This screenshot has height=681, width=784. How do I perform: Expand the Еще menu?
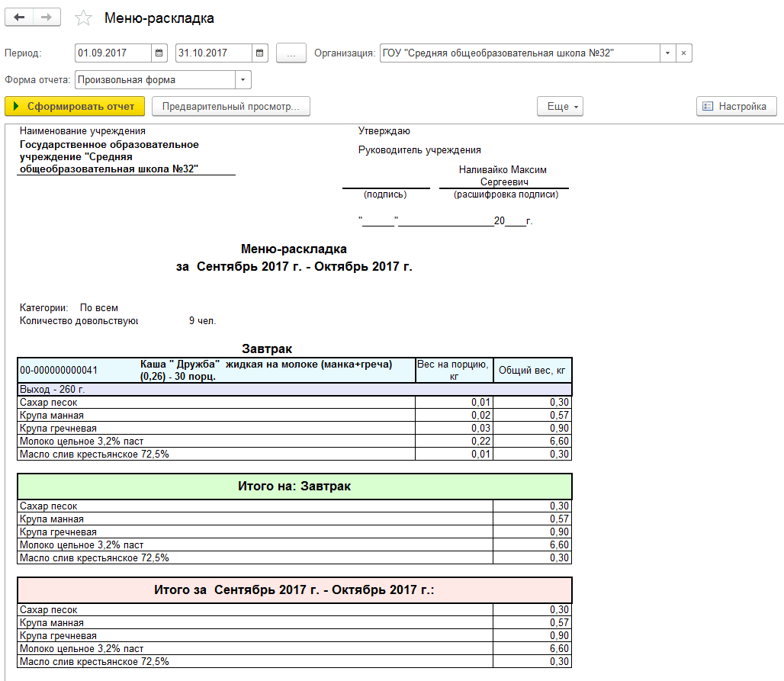coord(560,107)
